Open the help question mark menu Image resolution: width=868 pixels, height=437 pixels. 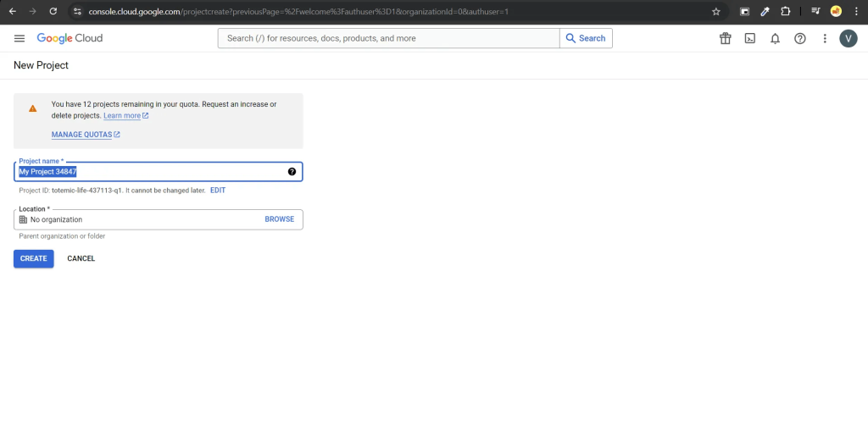(799, 38)
